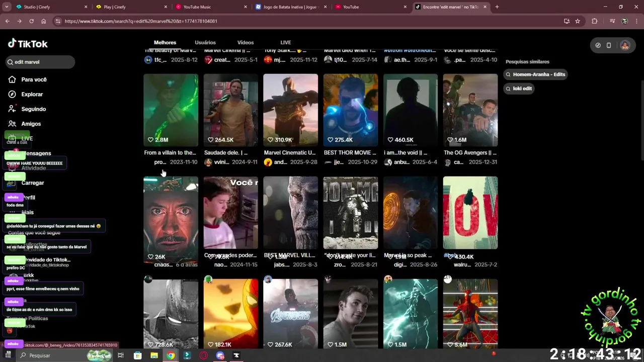Click the TikTok search box with edit marvel
Image resolution: width=644 pixels, height=362 pixels.
[x=40, y=62]
